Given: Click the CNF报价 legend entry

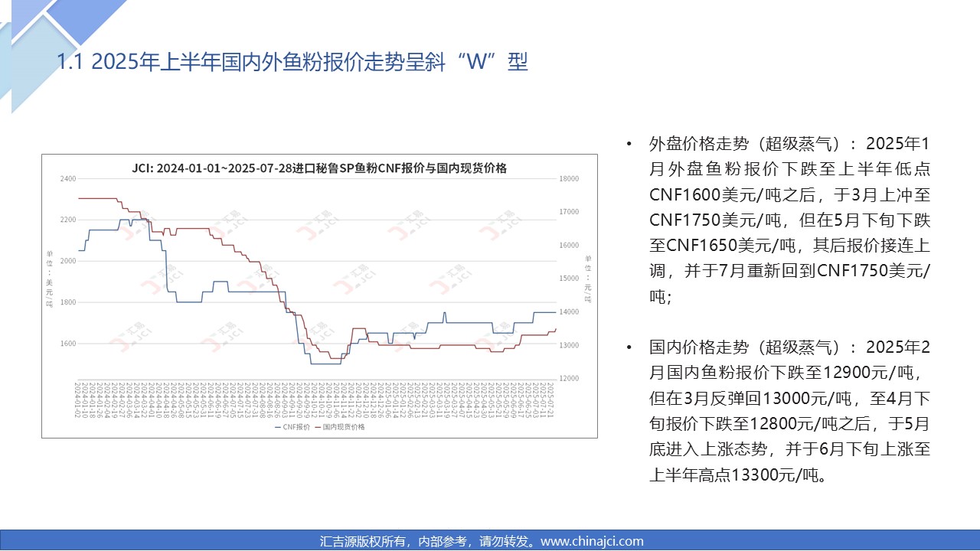Looking at the screenshot, I should coord(296,427).
